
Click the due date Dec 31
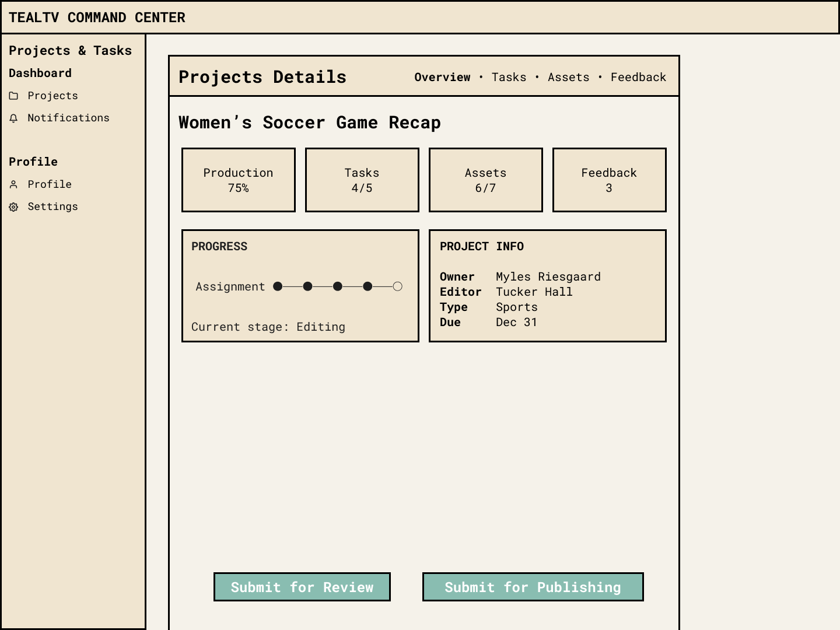pos(516,322)
